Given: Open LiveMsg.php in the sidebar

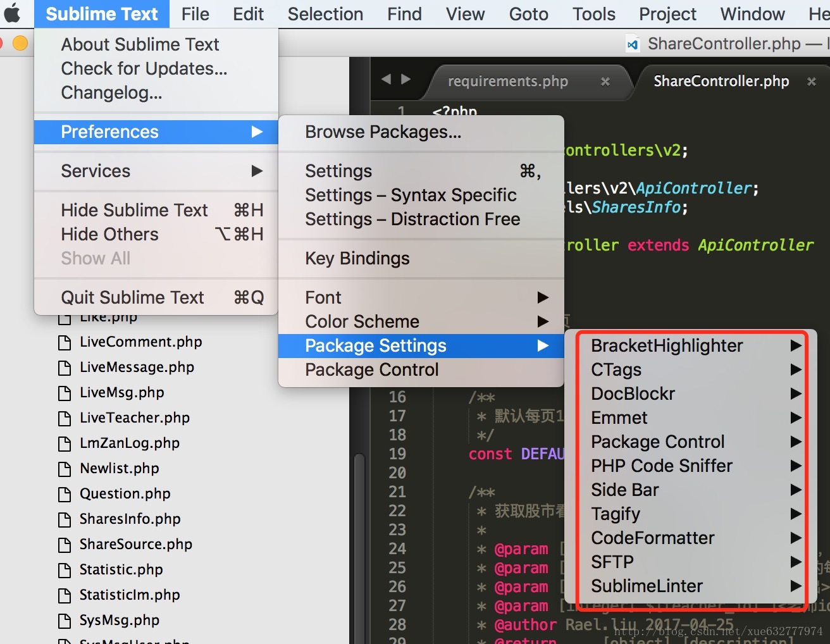Looking at the screenshot, I should pos(121,392).
